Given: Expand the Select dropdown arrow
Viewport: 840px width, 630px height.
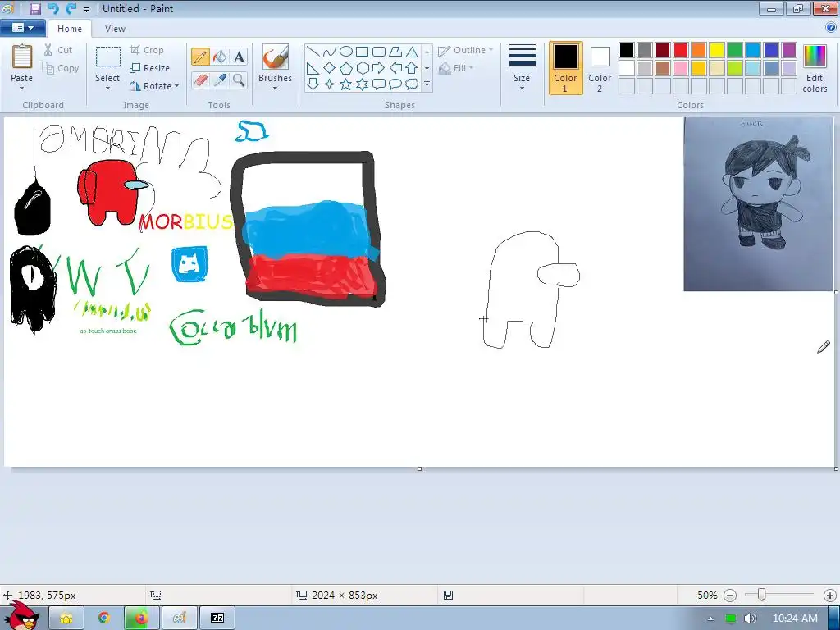Looking at the screenshot, I should click(x=107, y=88).
